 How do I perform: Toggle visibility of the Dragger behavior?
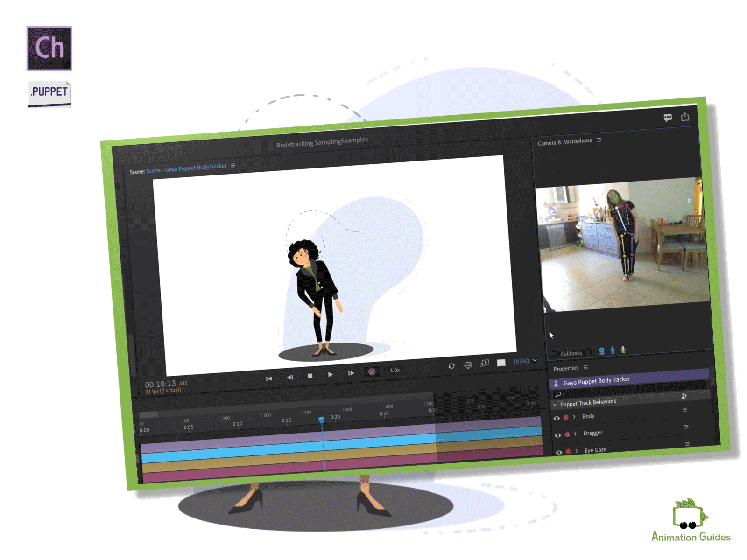pos(558,435)
